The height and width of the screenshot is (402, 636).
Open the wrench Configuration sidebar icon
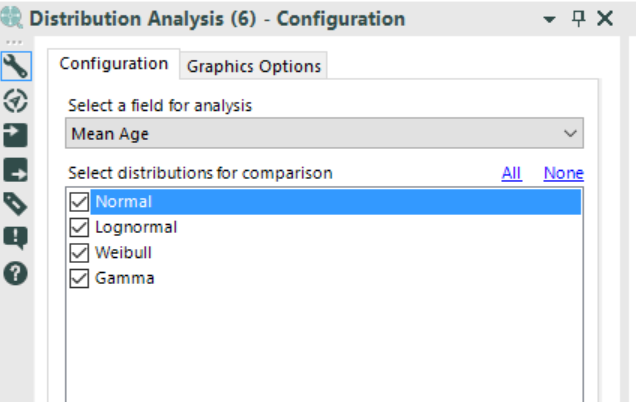coord(16,65)
